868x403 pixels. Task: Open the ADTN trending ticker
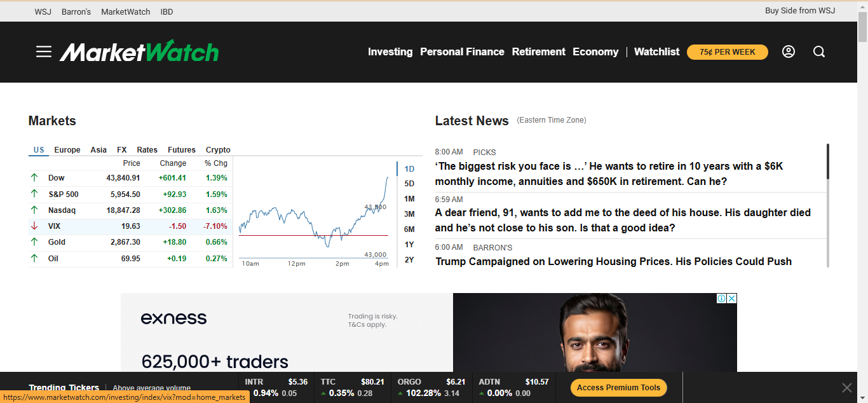click(x=513, y=388)
